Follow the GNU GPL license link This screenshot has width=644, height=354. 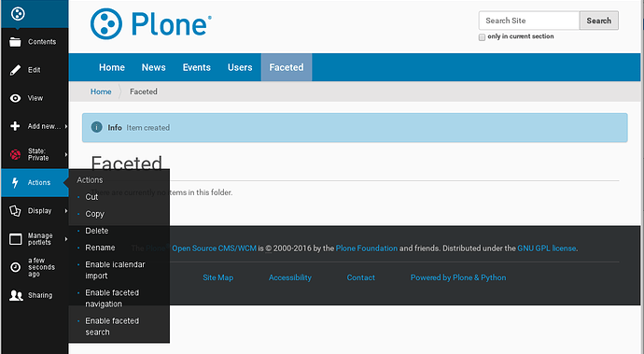pyautogui.click(x=546, y=248)
